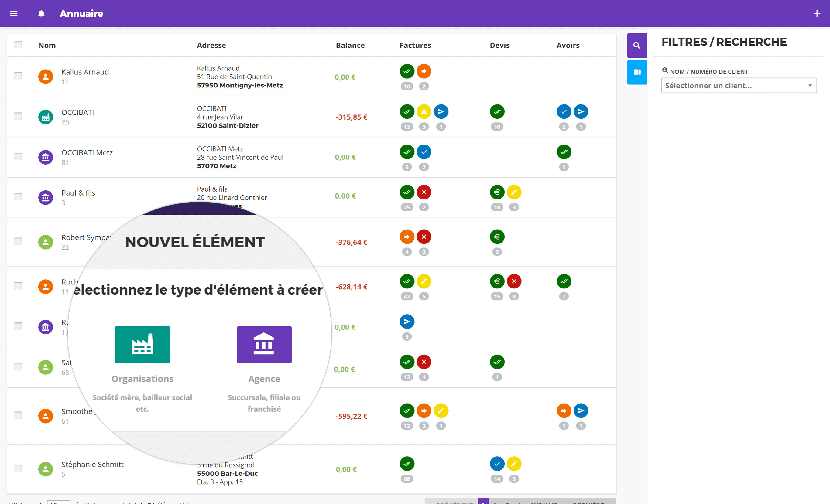This screenshot has width=830, height=504.
Task: Click Smoothe yellow pencil invoice icon
Action: coord(441,411)
